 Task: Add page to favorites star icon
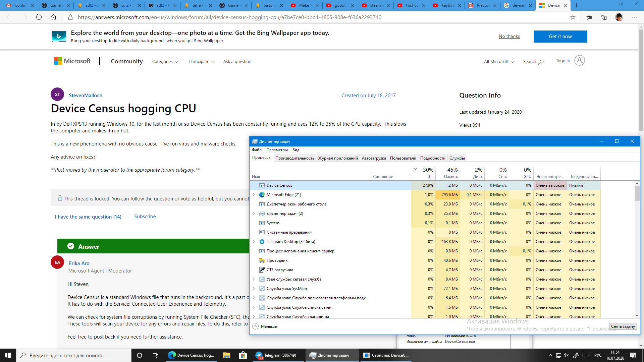[x=573, y=17]
